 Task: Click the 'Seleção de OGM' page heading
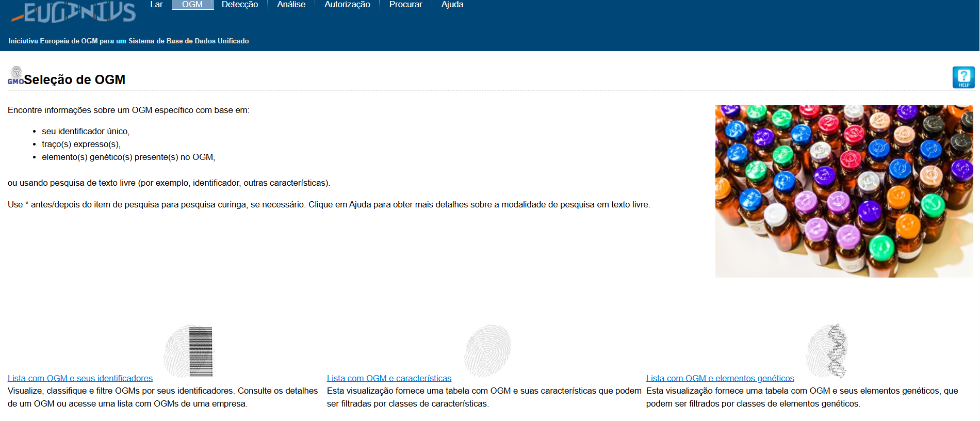coord(74,80)
